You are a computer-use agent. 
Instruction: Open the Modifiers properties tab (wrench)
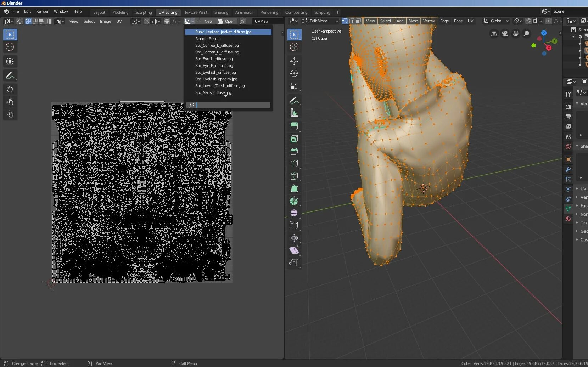[568, 169]
